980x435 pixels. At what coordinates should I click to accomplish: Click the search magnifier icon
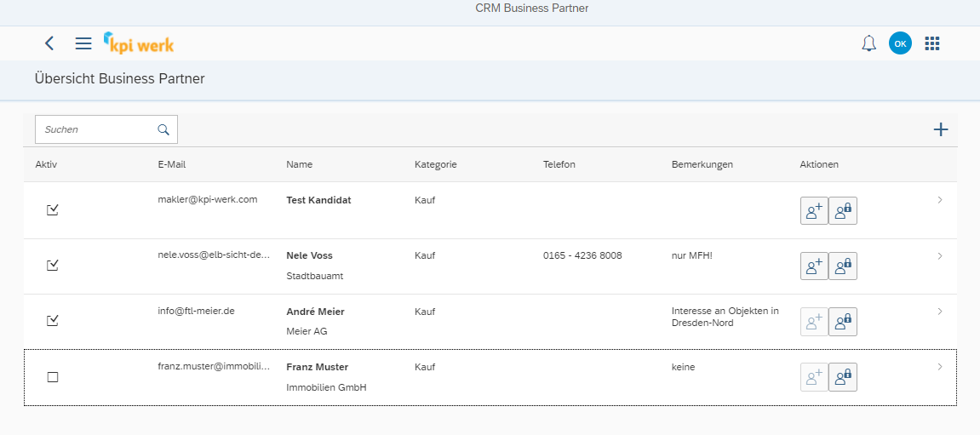(163, 129)
